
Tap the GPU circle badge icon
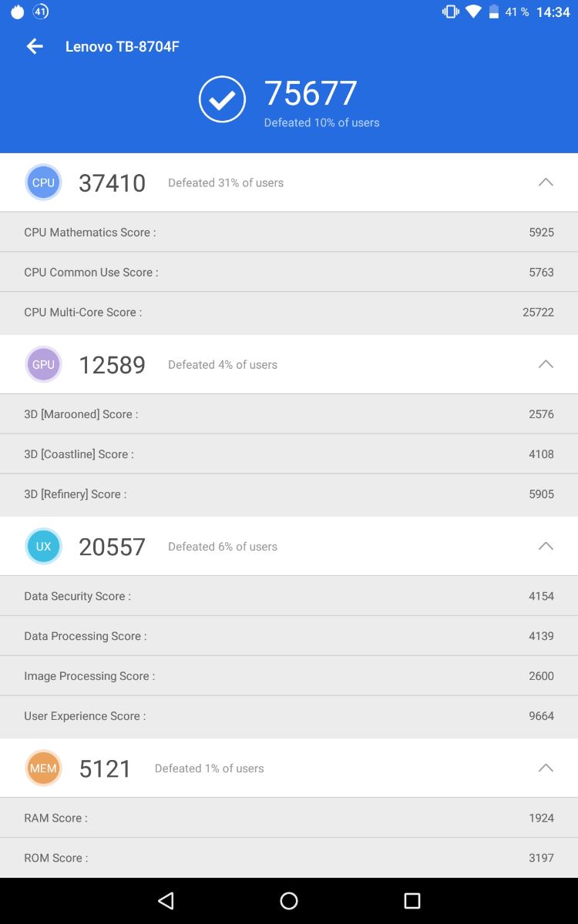pyautogui.click(x=43, y=364)
